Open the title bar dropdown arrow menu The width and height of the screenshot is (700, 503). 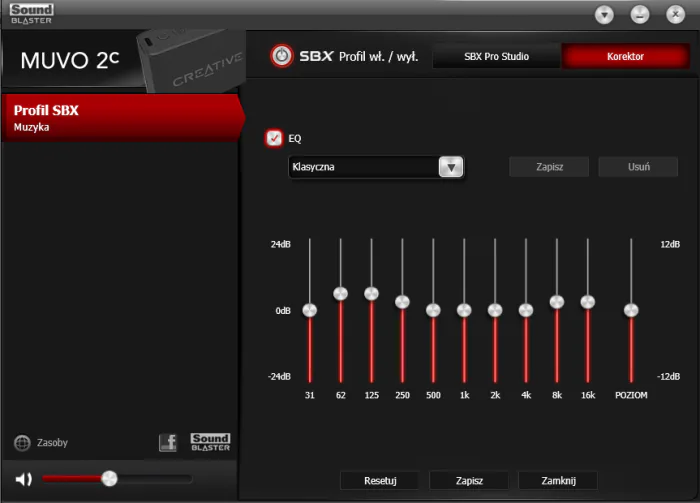(x=604, y=15)
